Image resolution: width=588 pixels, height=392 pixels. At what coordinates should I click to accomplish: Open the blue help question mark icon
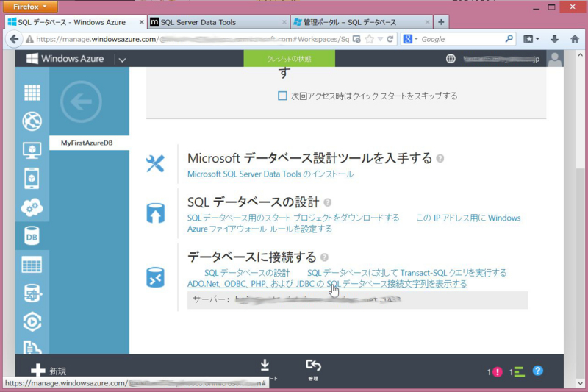pyautogui.click(x=538, y=371)
